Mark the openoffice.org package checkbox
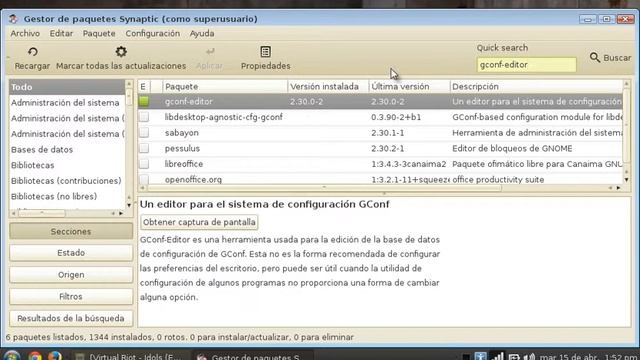 pyautogui.click(x=144, y=179)
